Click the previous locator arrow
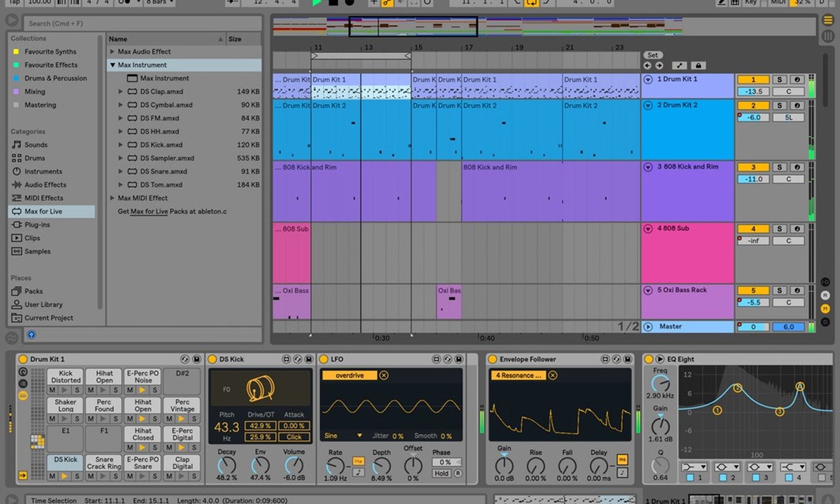The image size is (840, 504). (x=647, y=65)
